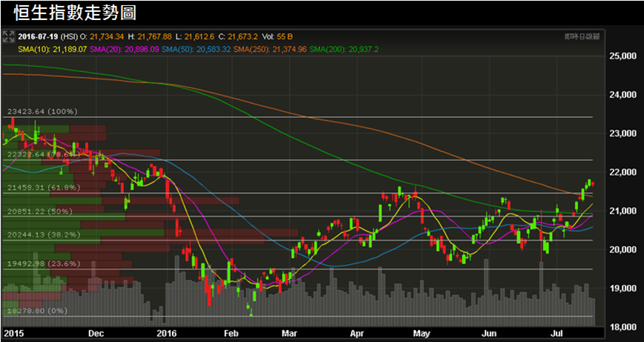This screenshot has width=644, height=342.
Task: Click the 即時日線圖 label at the chart's top right
Action: tap(582, 36)
